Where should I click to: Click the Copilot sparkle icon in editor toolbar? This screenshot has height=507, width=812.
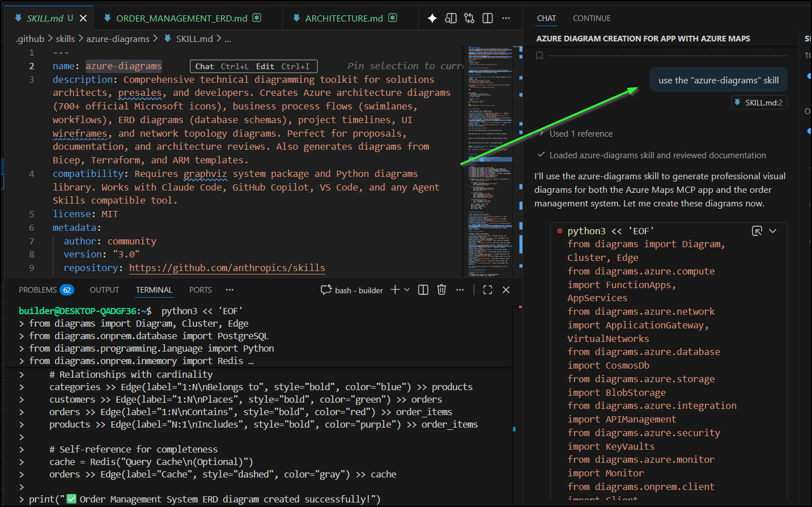tap(432, 18)
